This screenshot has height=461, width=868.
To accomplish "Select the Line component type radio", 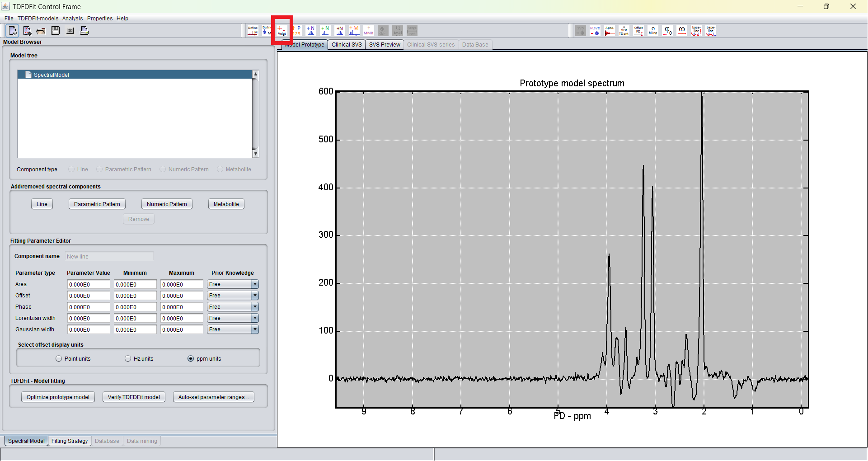I will (71, 169).
